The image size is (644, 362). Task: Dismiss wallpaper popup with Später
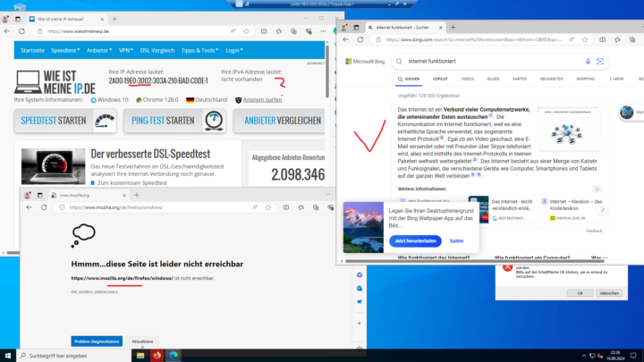[x=456, y=241]
